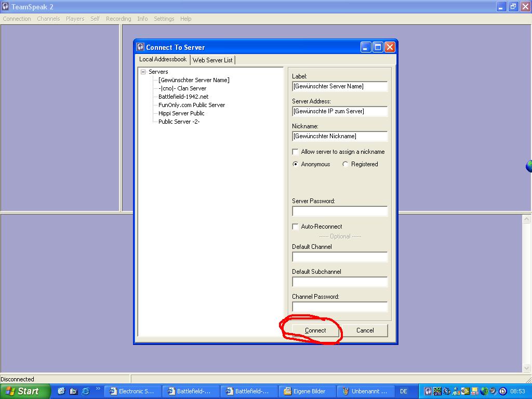Screen dimensions: 532x399
Task: Open the Connection menu
Action: click(17, 19)
